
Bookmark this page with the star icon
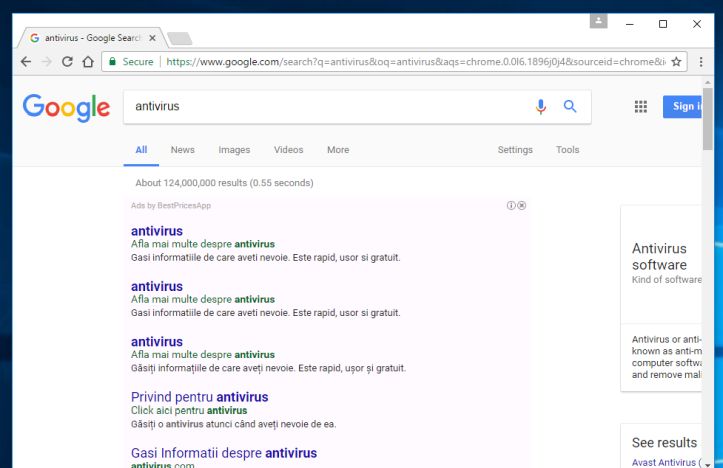click(x=676, y=61)
